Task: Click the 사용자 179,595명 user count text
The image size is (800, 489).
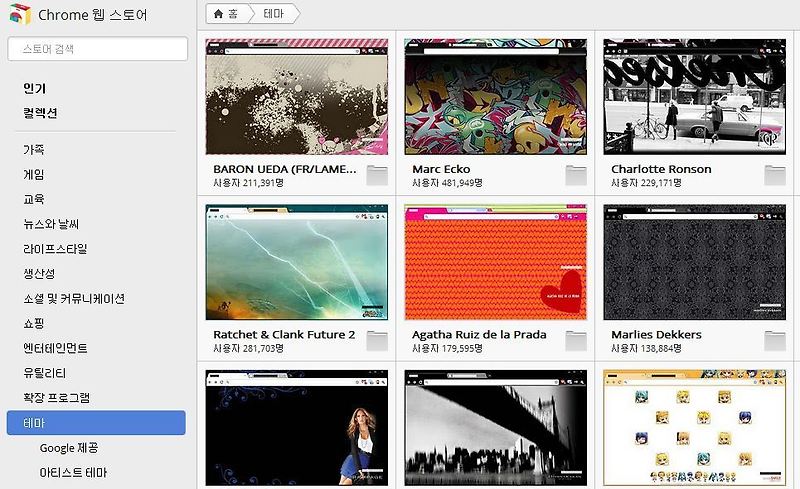Action: [x=447, y=349]
